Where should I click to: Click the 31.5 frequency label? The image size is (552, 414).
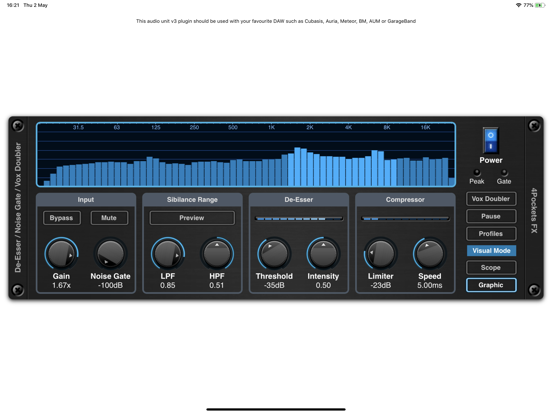coord(78,127)
